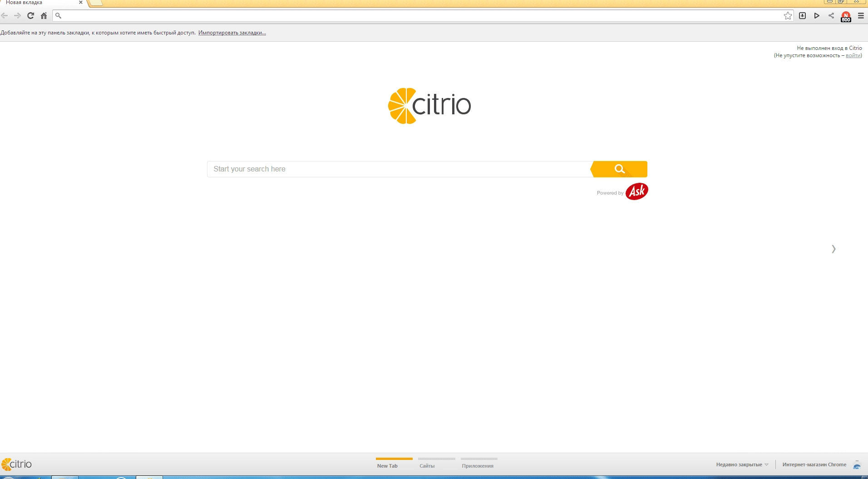Screen dimensions: 868x479
Task: Bookmark this page with the star icon
Action: [x=788, y=15]
